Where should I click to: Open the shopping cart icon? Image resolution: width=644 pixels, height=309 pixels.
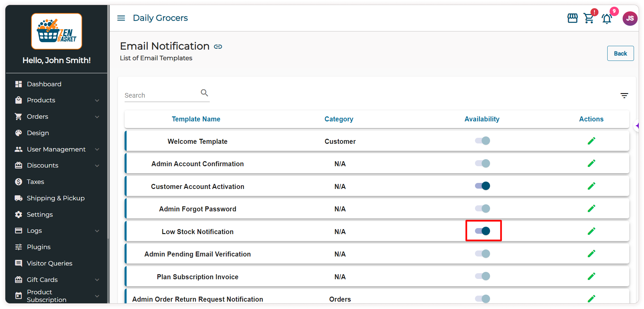(x=589, y=18)
